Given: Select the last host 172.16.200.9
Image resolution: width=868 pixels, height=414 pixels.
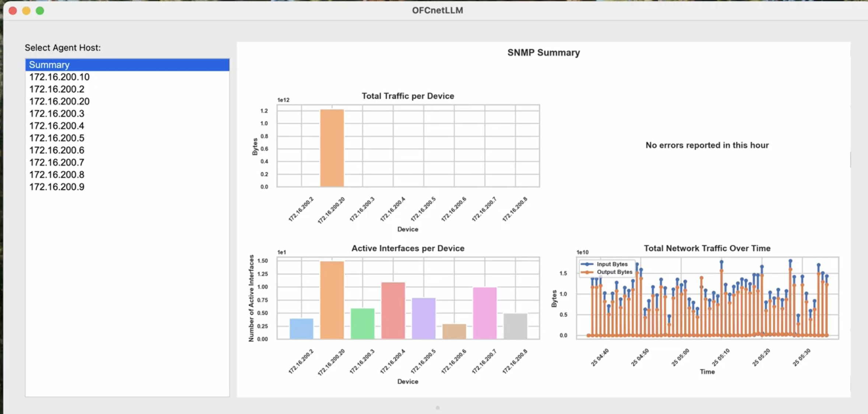Looking at the screenshot, I should coord(57,187).
